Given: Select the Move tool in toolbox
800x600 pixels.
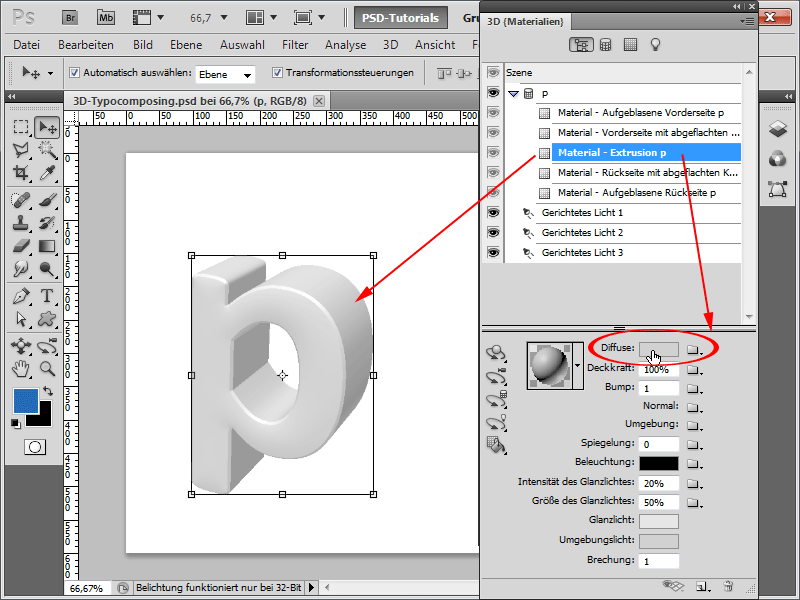Looking at the screenshot, I should point(47,127).
